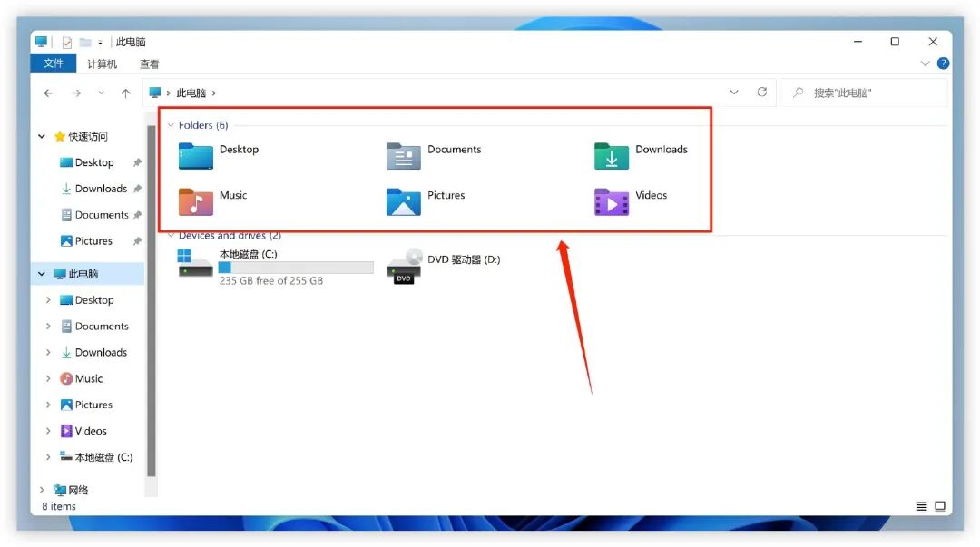Expand the Desktop node in the sidebar tree
Screen dimensions: 980x547
(48, 299)
